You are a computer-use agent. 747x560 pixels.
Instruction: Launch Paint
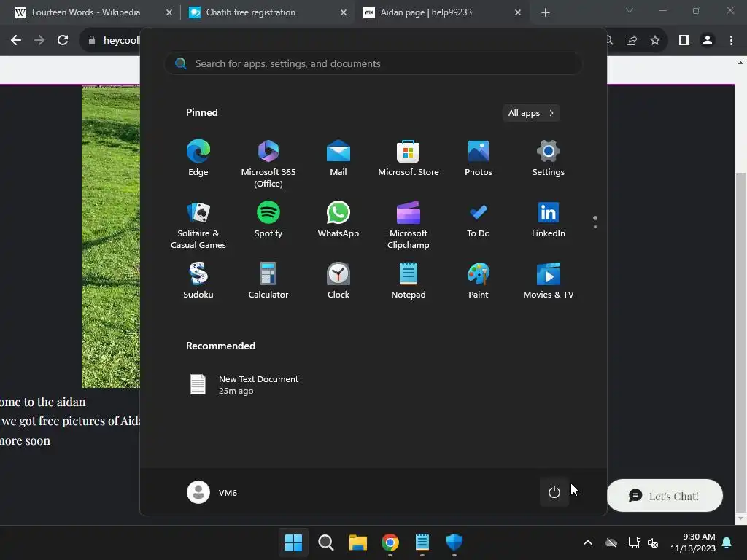479,281
